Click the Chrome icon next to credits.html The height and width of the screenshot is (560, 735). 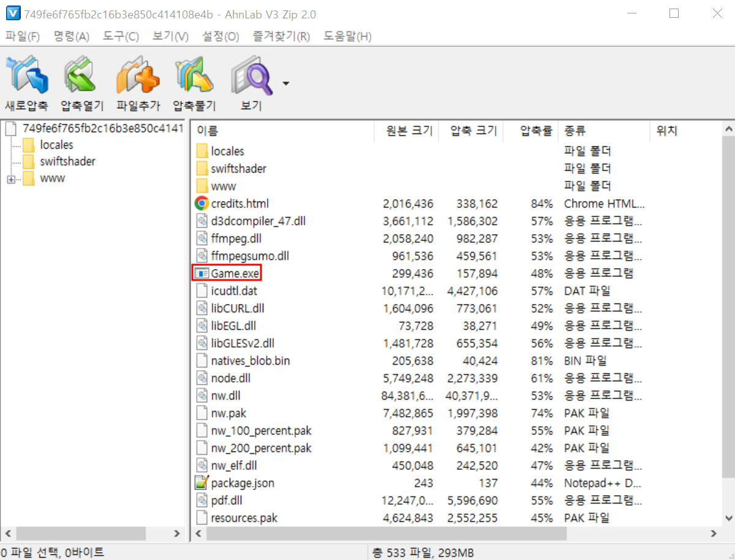click(202, 203)
